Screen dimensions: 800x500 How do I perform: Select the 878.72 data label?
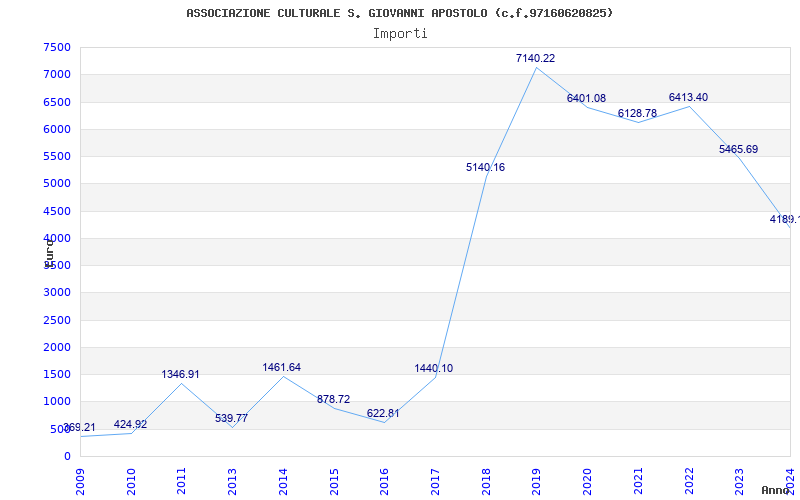[x=333, y=399]
